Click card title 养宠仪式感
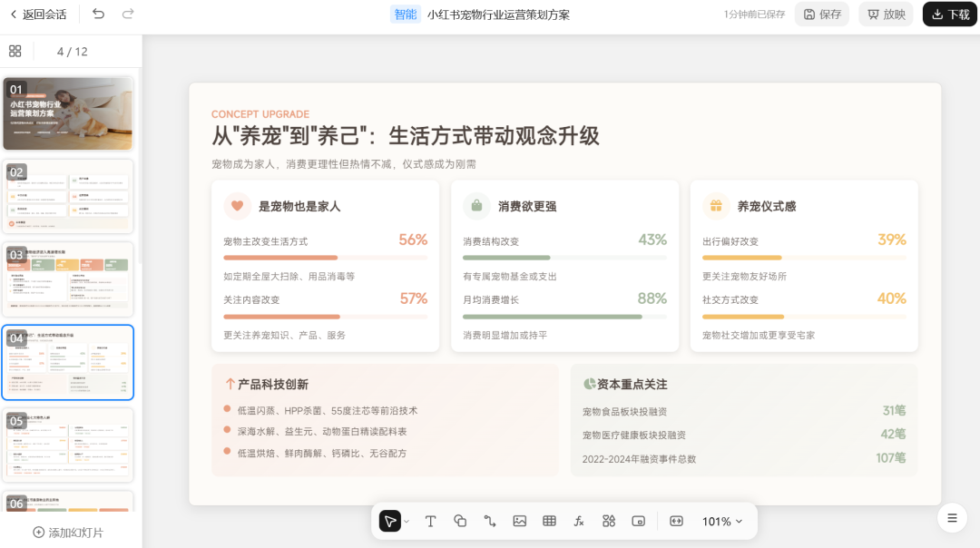 pyautogui.click(x=766, y=206)
